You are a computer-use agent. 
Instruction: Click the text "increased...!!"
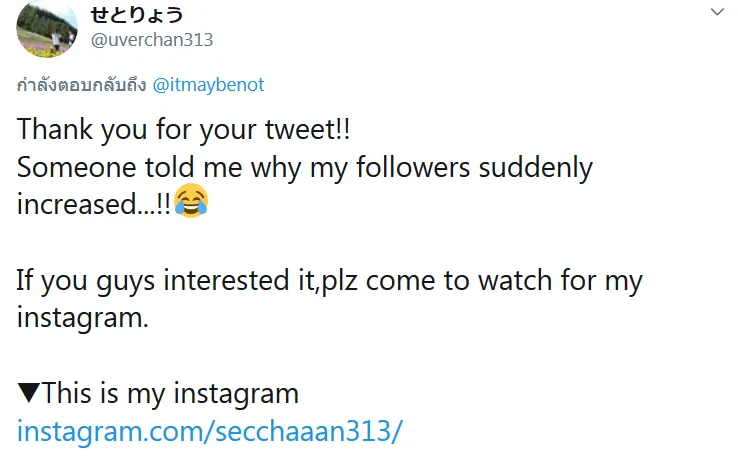point(93,204)
